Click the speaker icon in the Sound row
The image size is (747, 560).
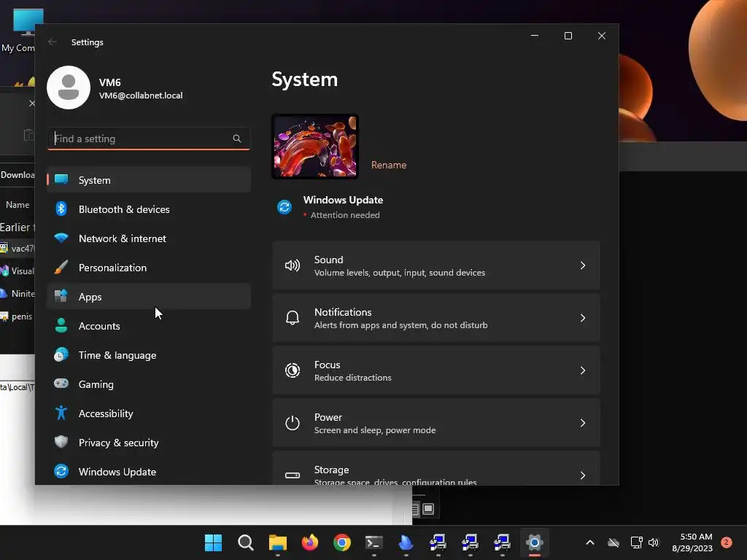coord(293,265)
